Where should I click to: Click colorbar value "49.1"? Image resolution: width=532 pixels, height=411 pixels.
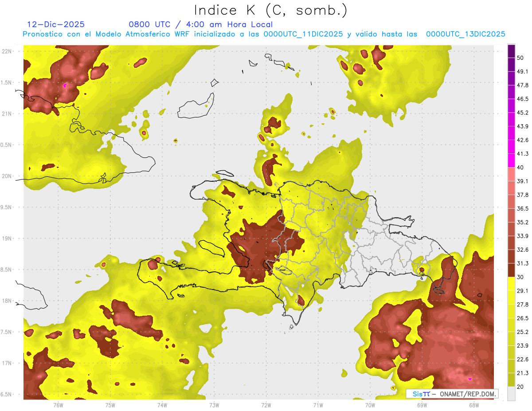523,71
